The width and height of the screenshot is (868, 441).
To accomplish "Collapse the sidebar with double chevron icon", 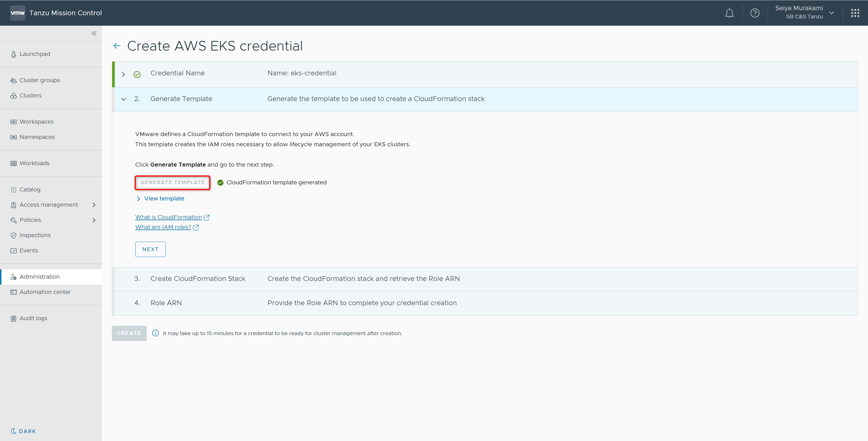I will [x=94, y=33].
